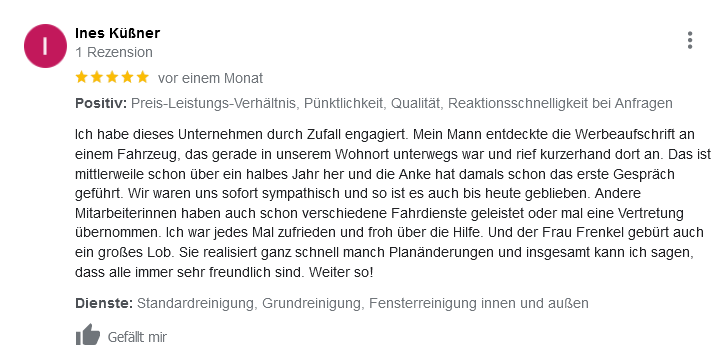Click the "Gefällt mir" label
This screenshot has height=362, width=728.
(137, 337)
